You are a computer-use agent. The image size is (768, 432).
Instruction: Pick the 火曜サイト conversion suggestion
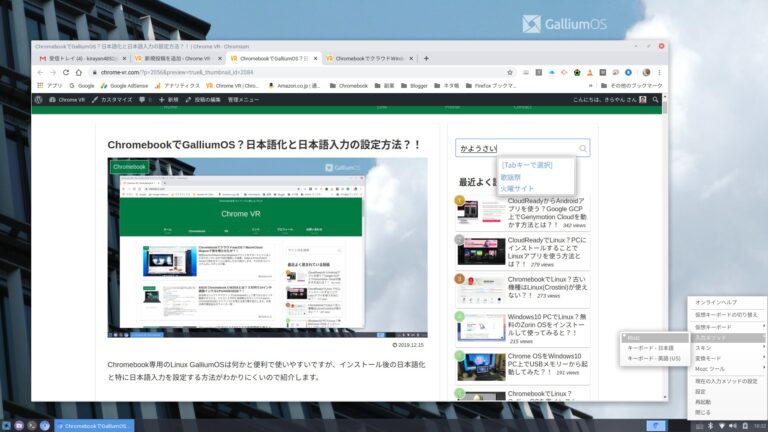coord(517,189)
